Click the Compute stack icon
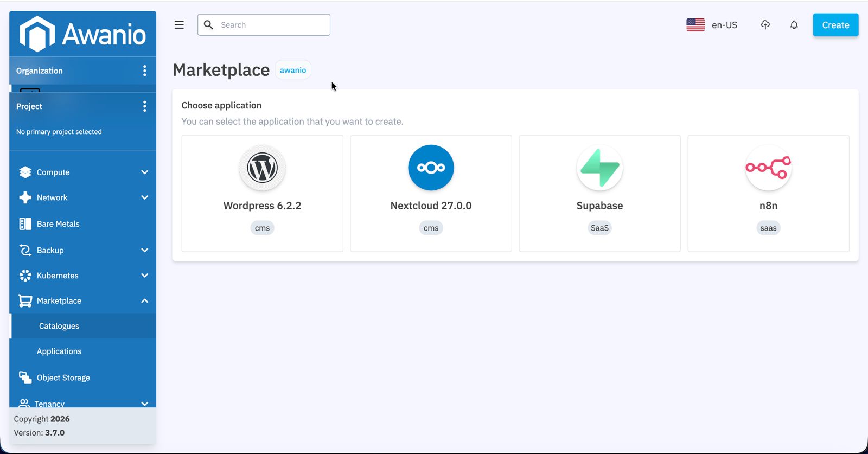Screen dimensions: 868x454 click(x=25, y=172)
